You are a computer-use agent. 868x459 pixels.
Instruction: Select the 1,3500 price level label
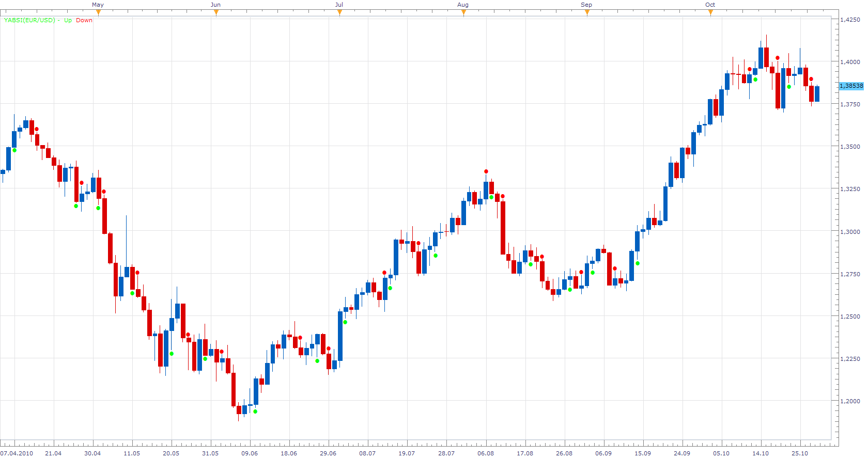tap(850, 147)
